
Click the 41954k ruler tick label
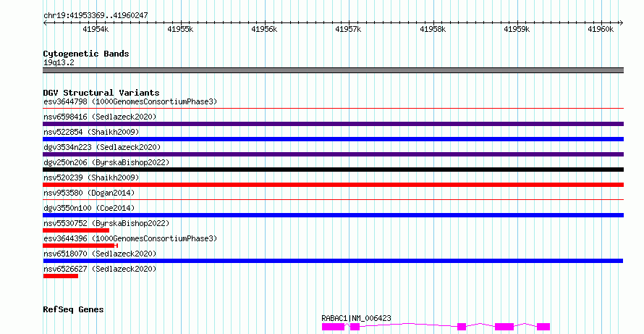point(96,29)
